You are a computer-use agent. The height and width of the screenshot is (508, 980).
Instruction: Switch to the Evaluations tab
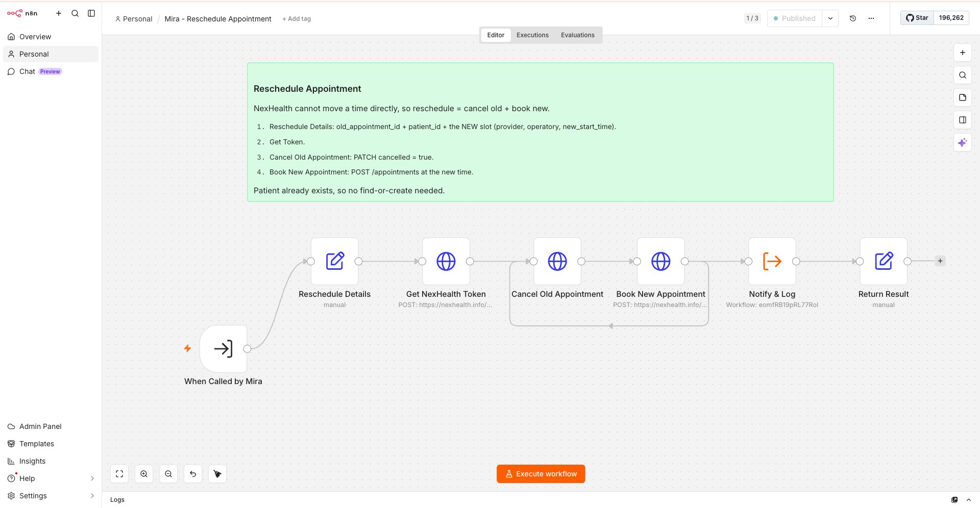pos(578,35)
